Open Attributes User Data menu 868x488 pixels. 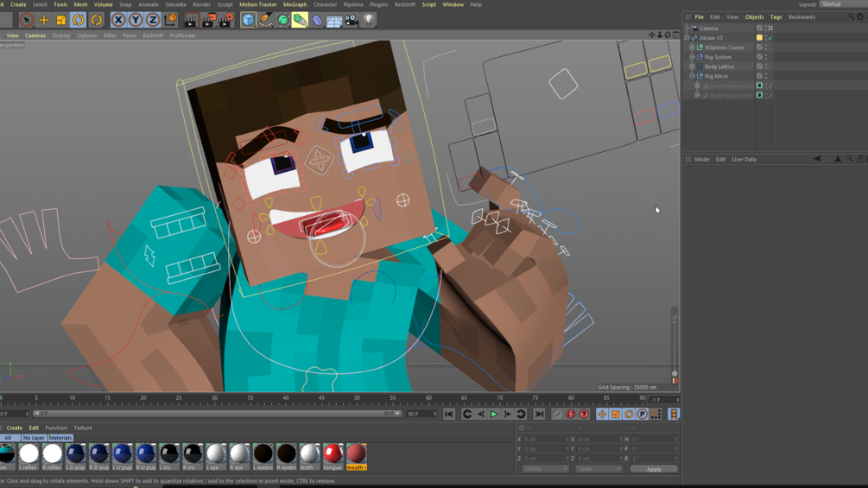pos(744,159)
